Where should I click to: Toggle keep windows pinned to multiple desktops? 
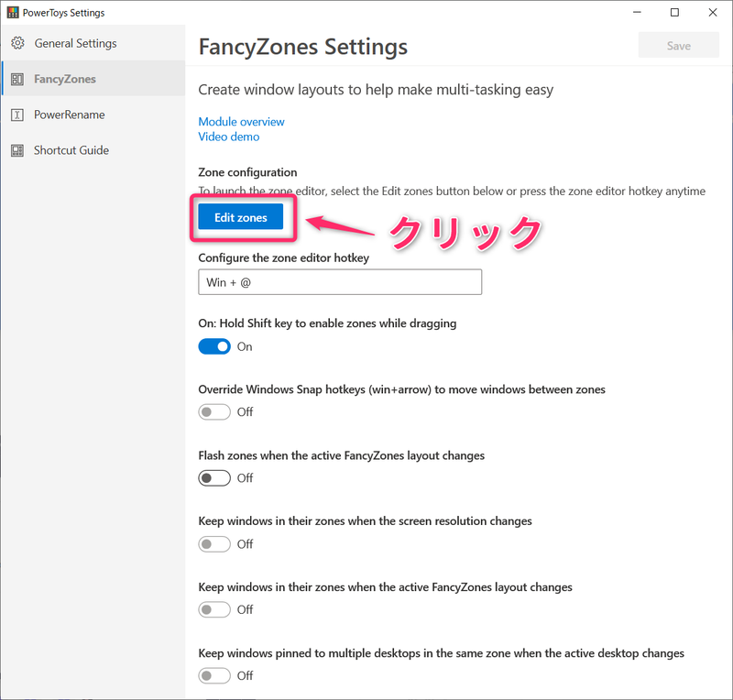pos(214,675)
